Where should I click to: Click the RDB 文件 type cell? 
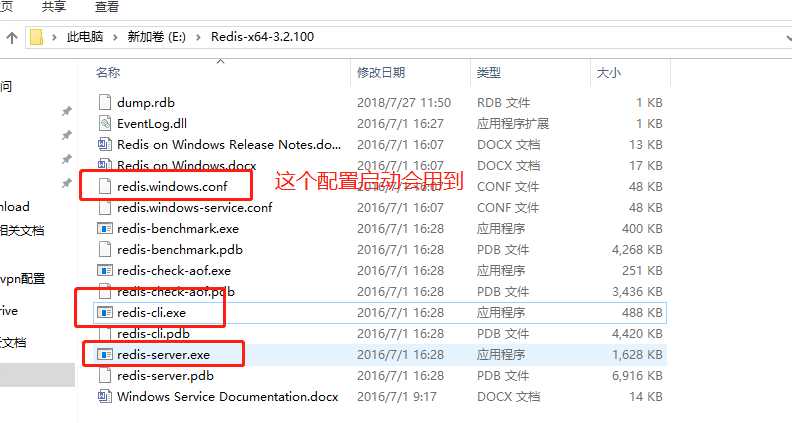[504, 103]
